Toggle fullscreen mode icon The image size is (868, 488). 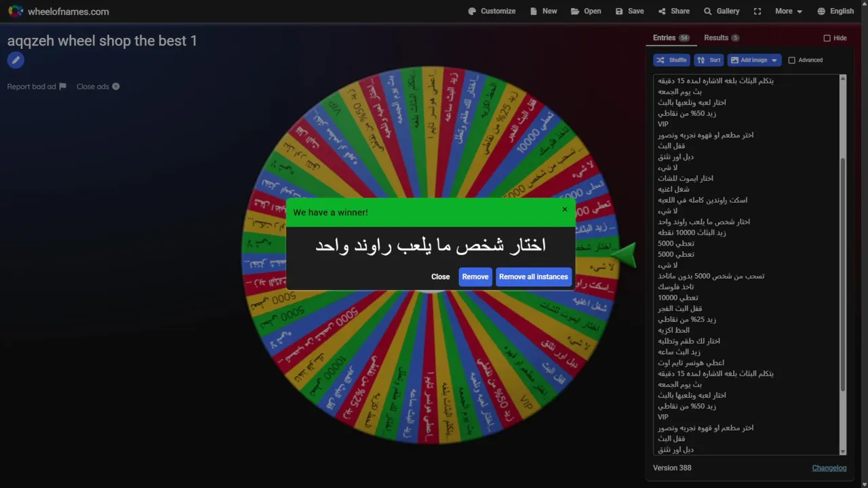point(757,11)
